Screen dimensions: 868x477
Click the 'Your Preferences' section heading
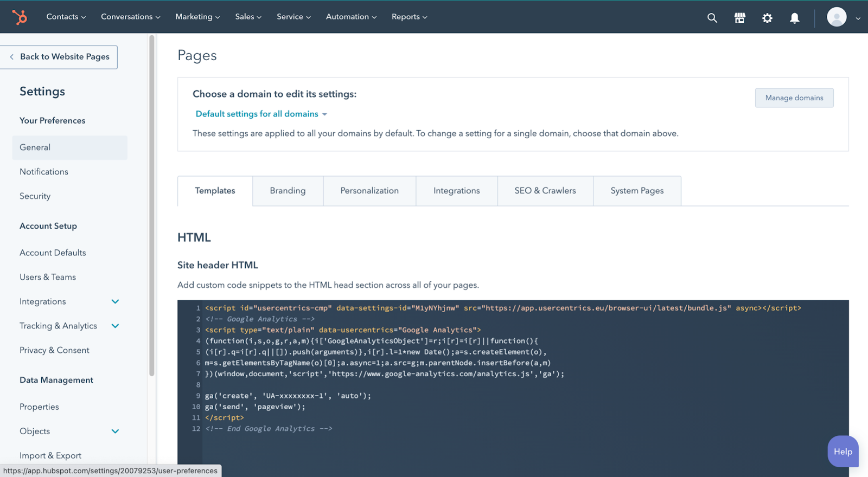tap(53, 121)
